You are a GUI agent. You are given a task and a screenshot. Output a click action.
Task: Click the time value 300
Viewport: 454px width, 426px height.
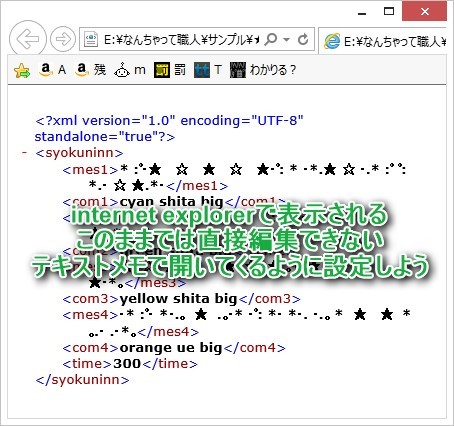[127, 364]
